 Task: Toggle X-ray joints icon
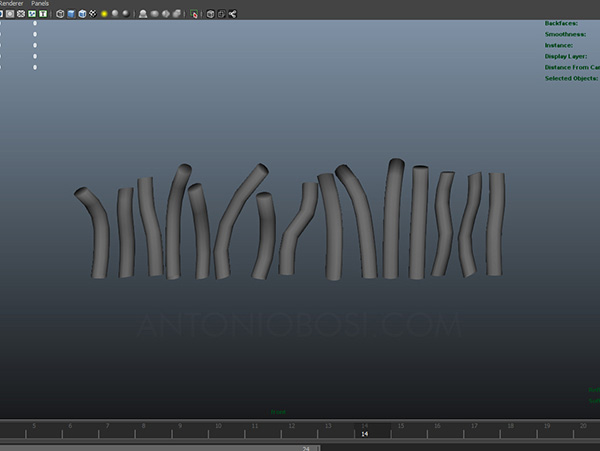tap(176, 14)
